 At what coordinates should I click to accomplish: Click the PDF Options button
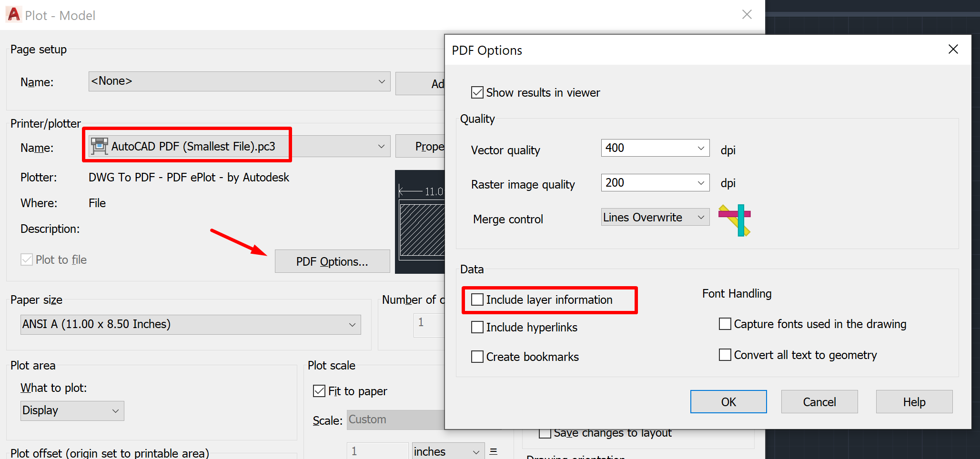pyautogui.click(x=332, y=261)
